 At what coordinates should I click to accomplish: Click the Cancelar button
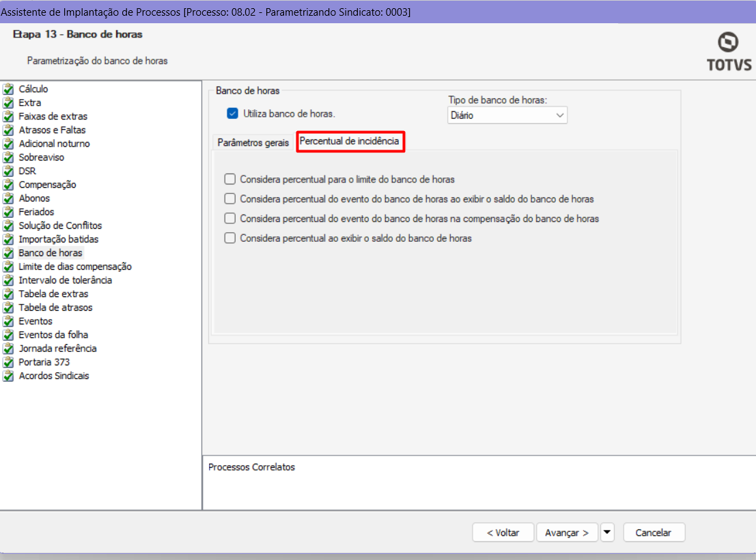click(x=654, y=533)
